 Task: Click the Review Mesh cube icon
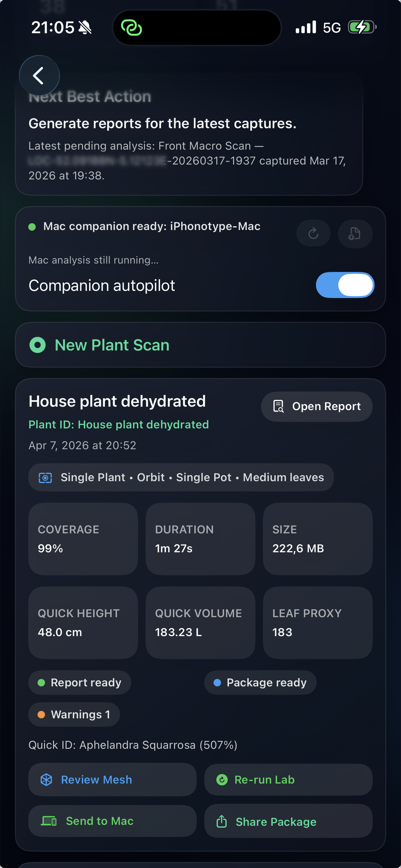pyautogui.click(x=46, y=780)
